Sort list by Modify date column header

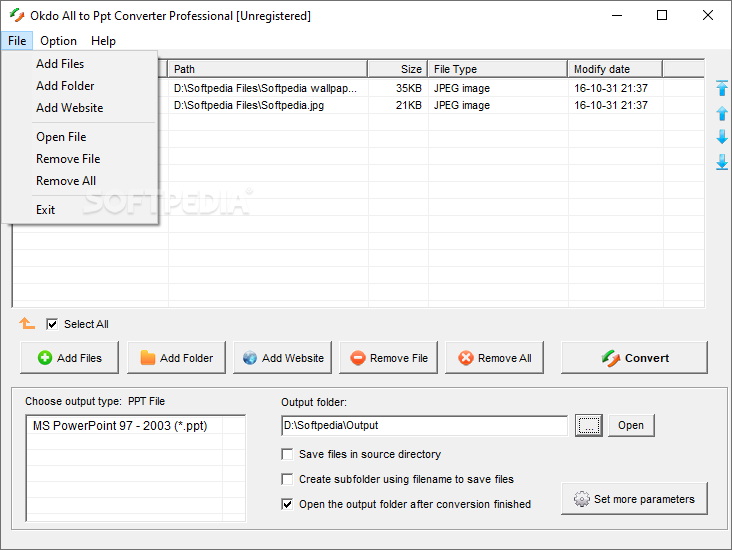coord(615,69)
